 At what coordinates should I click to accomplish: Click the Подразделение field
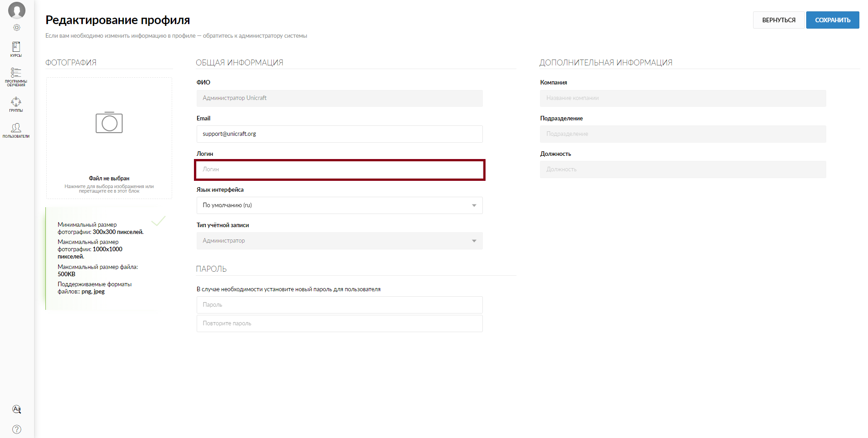[x=683, y=134]
